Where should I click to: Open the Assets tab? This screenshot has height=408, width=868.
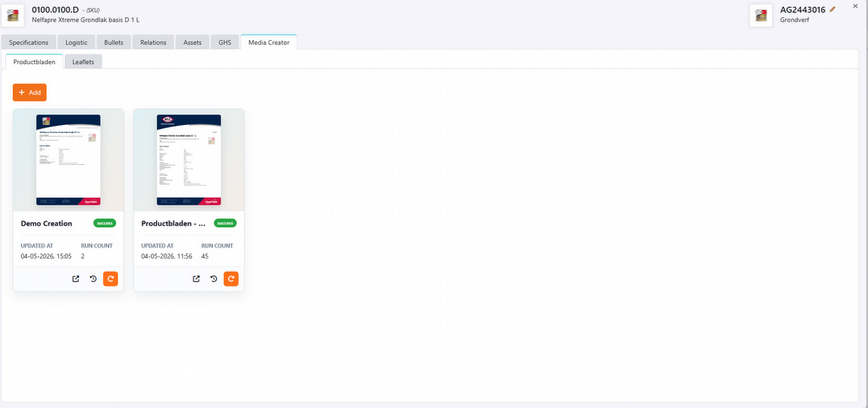[x=193, y=43]
